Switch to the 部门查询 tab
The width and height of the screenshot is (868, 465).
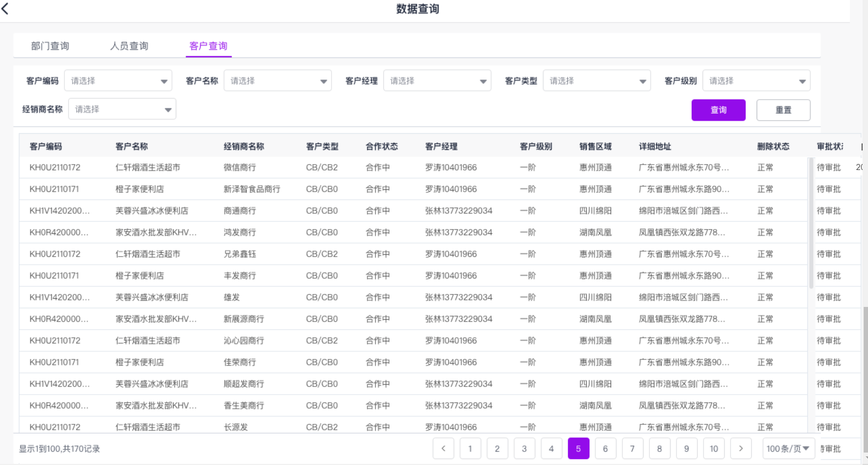click(x=50, y=46)
